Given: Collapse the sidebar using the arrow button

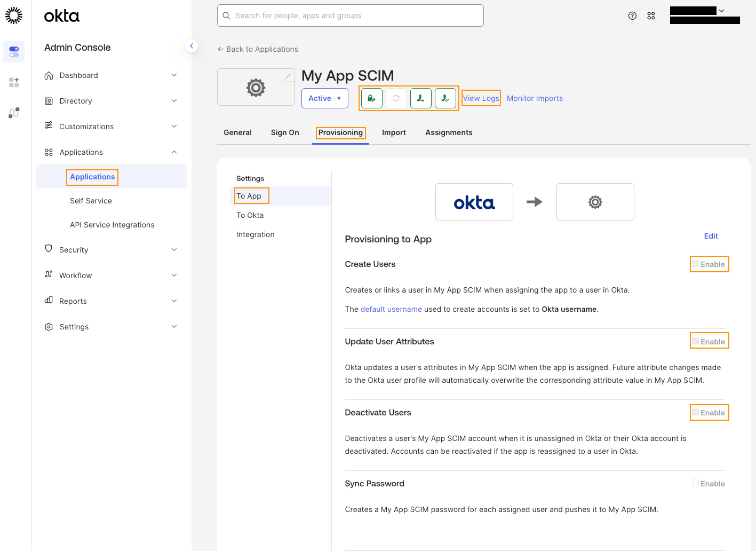Looking at the screenshot, I should click(x=192, y=46).
